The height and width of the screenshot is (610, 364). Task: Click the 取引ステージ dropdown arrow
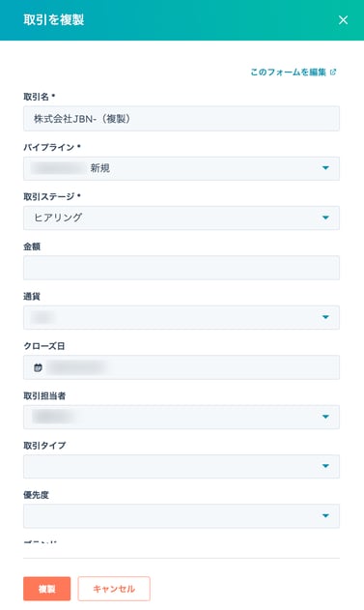coord(325,218)
